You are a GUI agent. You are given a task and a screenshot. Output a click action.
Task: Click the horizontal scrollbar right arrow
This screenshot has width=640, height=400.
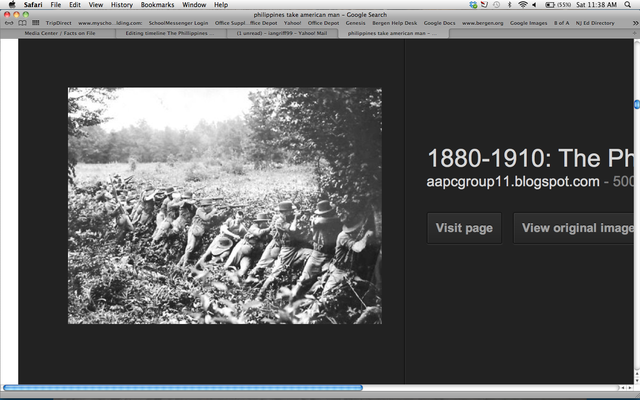click(628, 388)
